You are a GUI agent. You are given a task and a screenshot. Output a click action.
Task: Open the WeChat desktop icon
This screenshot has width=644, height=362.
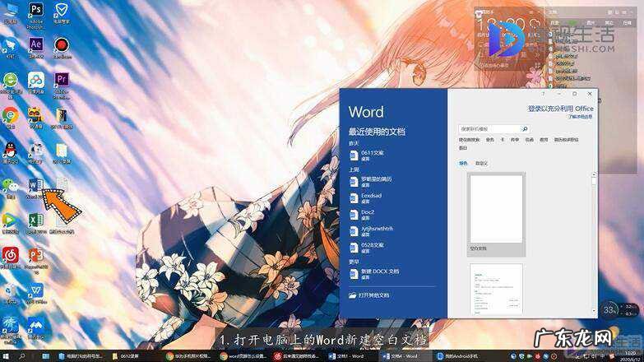tap(10, 186)
